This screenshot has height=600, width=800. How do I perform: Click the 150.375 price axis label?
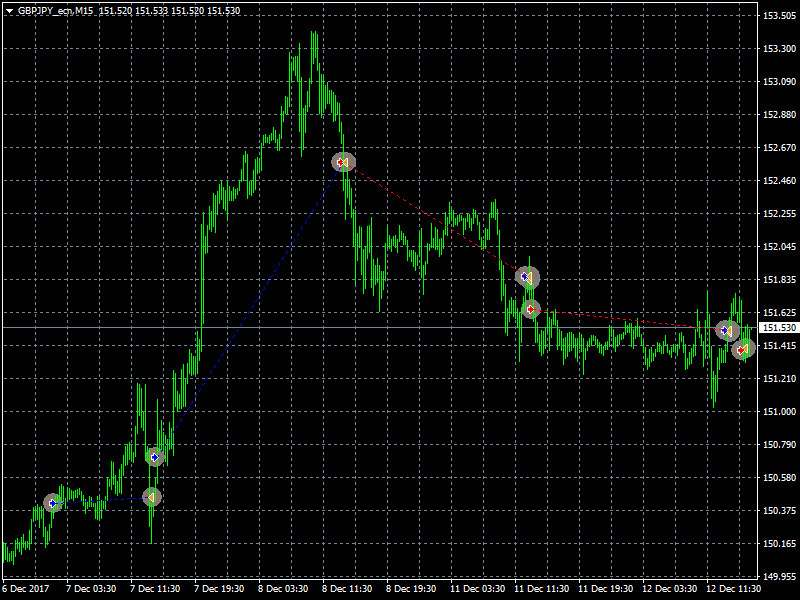779,511
